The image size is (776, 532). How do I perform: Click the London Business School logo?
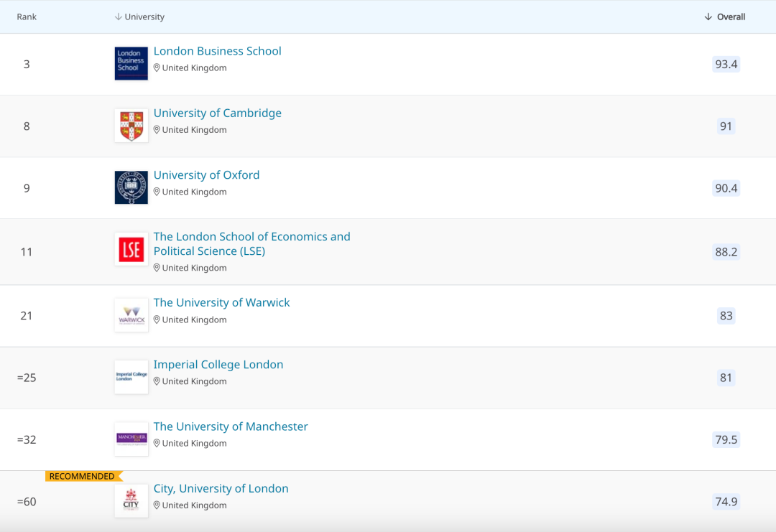[131, 64]
